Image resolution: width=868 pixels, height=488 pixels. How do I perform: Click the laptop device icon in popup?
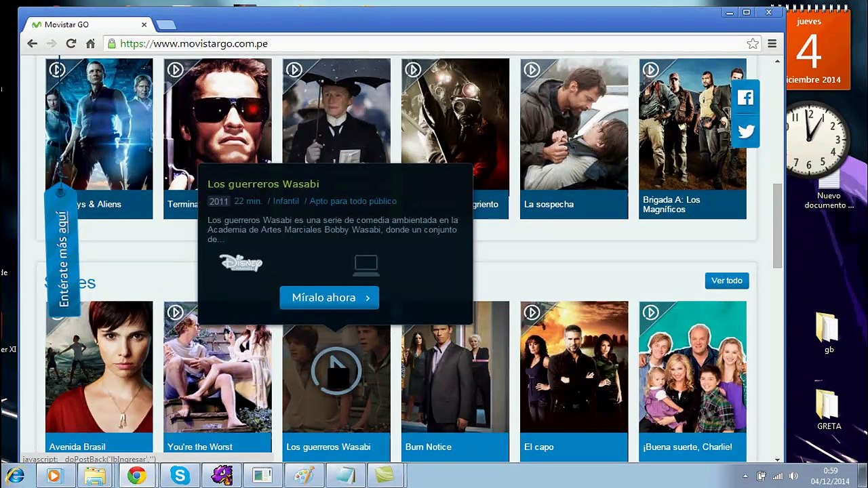click(366, 265)
